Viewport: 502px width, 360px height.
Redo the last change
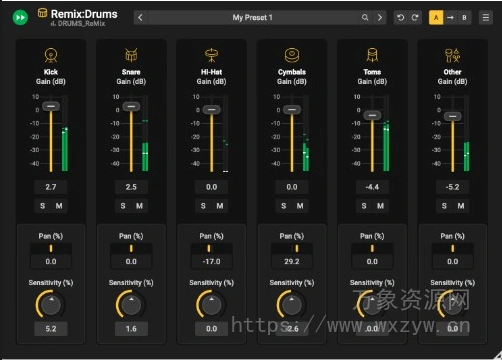[415, 17]
